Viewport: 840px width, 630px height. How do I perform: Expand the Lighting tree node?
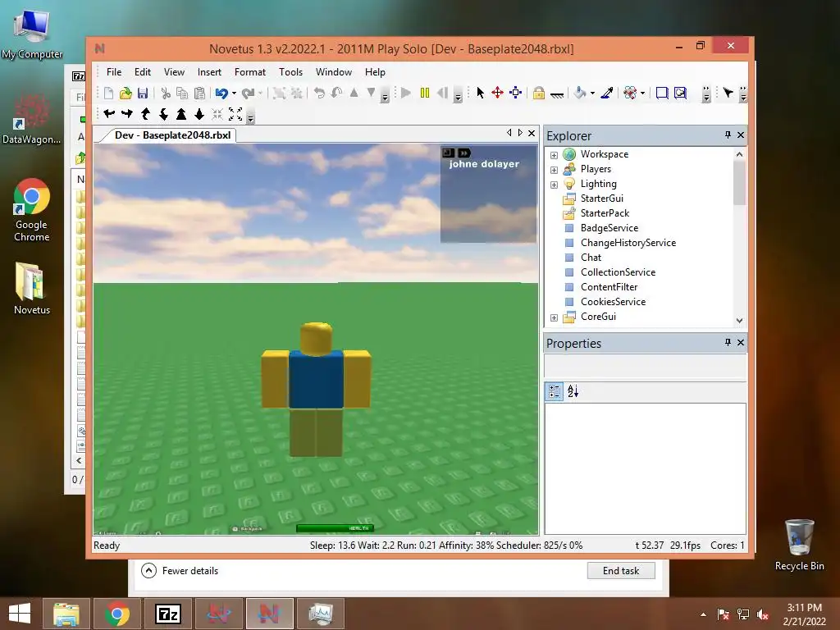[x=554, y=185]
